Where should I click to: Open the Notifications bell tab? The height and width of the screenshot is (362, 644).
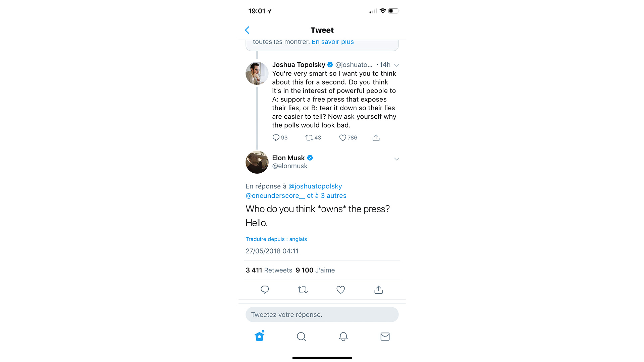pos(343,337)
